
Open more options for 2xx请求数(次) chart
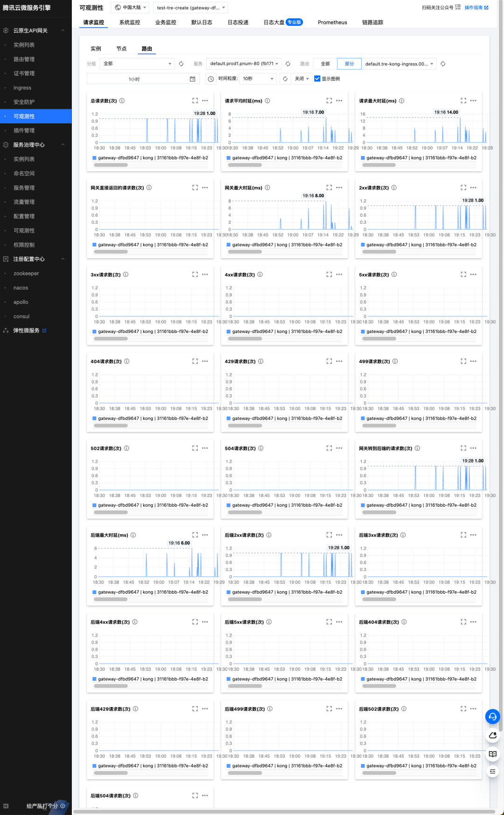point(473,188)
